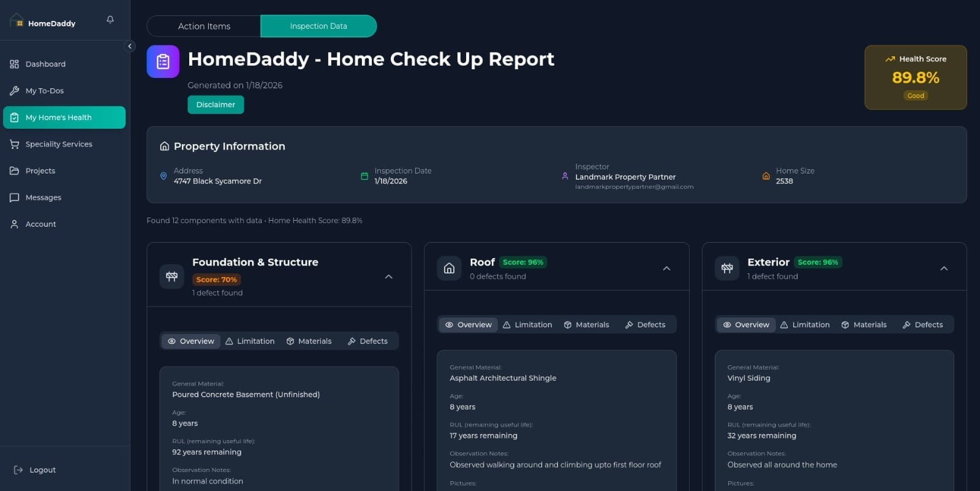980x491 pixels.
Task: Click the inspection date calendar icon
Action: pyautogui.click(x=364, y=176)
